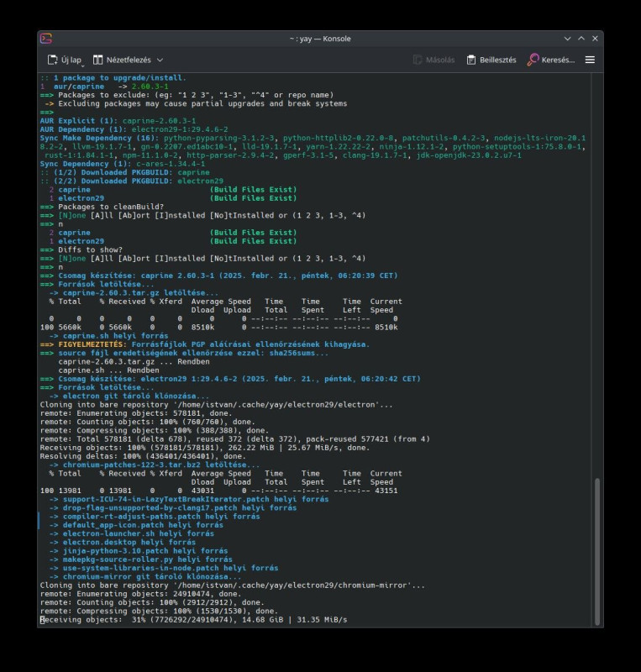This screenshot has width=641, height=672.
Task: Click 'use-system-libraries-in-node.patch' line
Action: pos(164,569)
